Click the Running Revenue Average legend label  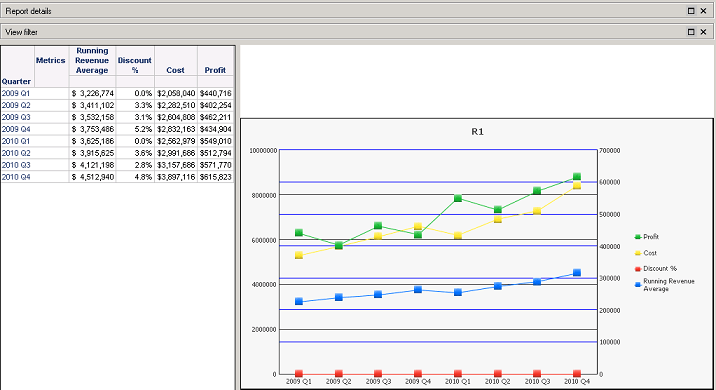pos(669,285)
